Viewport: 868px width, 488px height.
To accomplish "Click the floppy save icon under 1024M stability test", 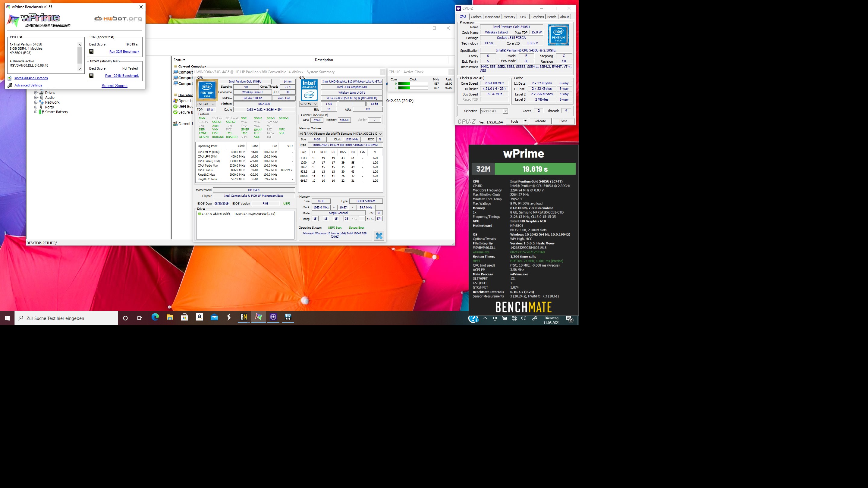I will (x=91, y=76).
